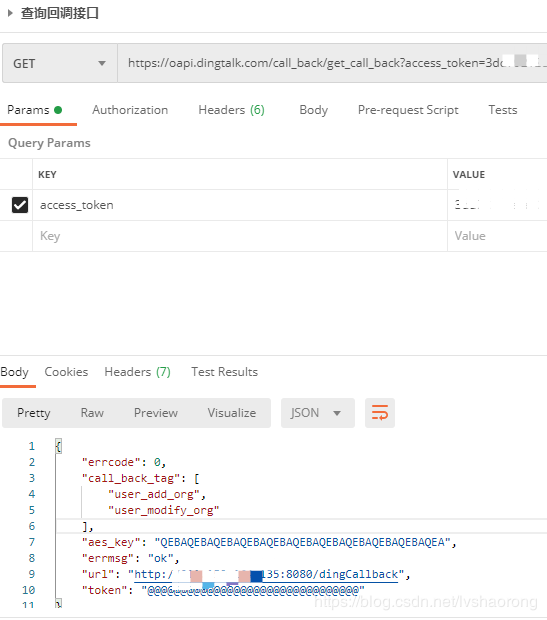Open the JSON format dropdown
This screenshot has width=547, height=620.
[x=318, y=413]
